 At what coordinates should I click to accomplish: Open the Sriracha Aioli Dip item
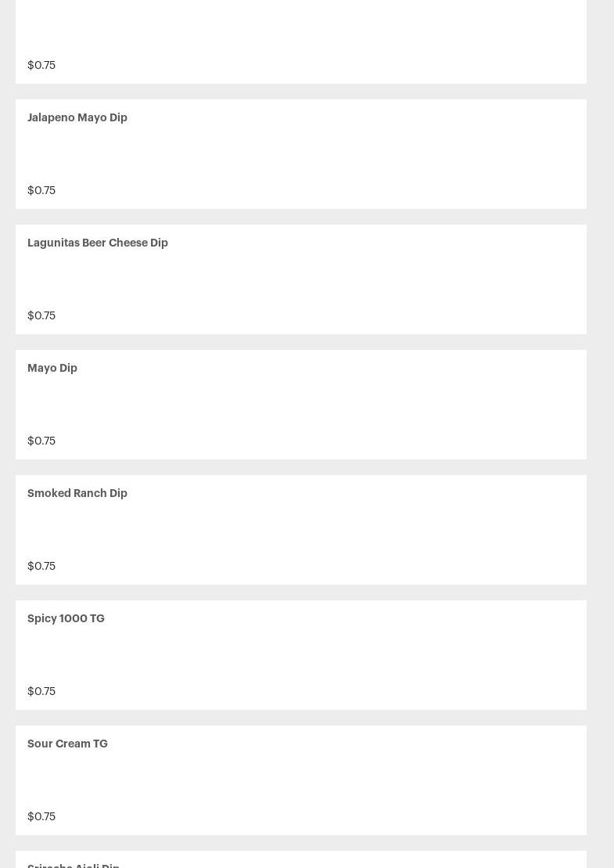[74, 864]
